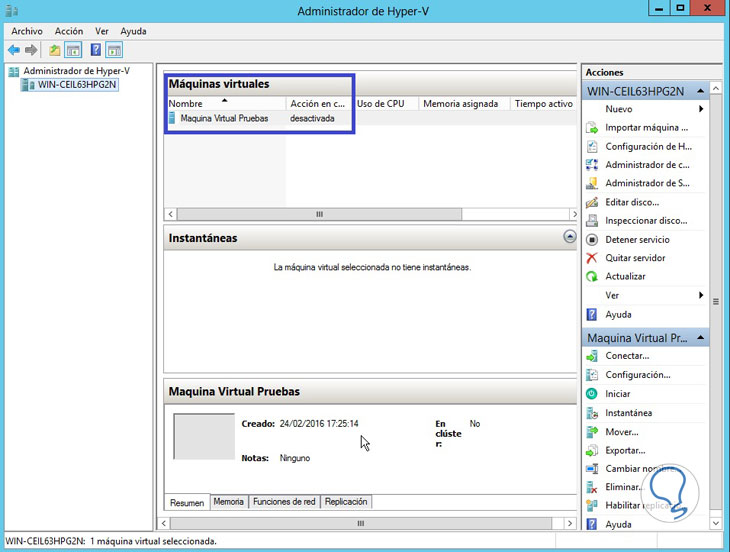Viewport: 730px width, 552px height.
Task: Click the Acciones pane up scroll arrow
Action: coord(716,88)
